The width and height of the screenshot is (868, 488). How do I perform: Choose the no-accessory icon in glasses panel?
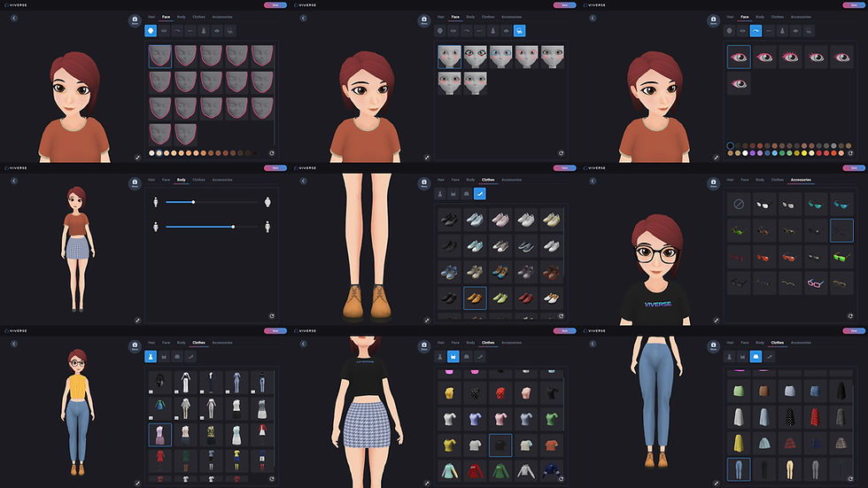click(x=739, y=205)
